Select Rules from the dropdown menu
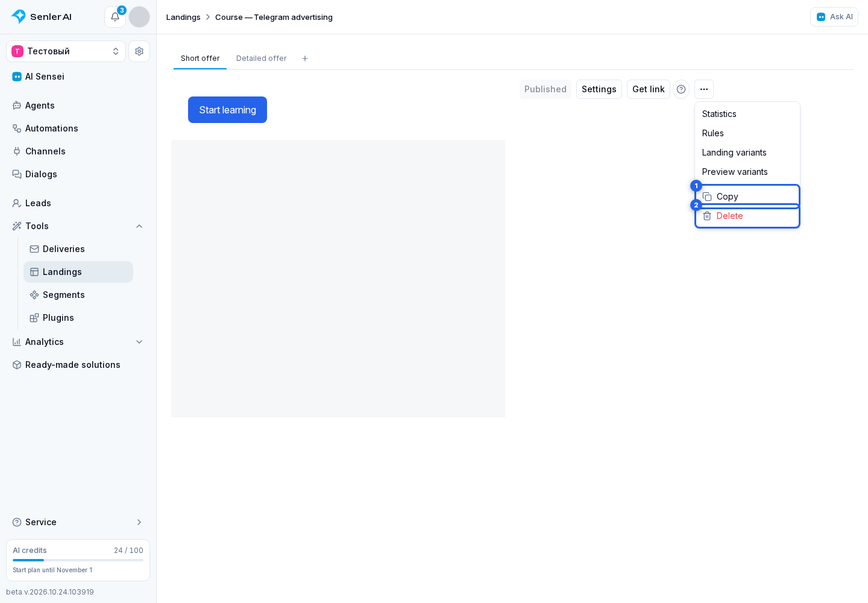 pos(747,133)
